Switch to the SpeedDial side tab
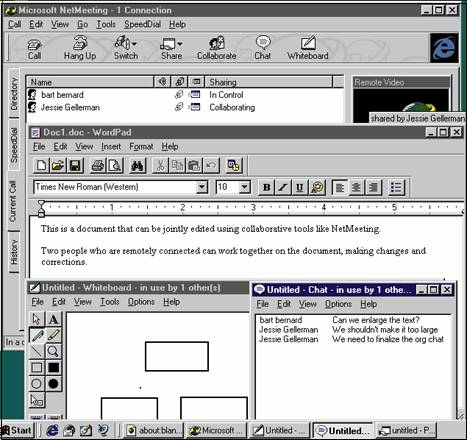467x440 pixels. pos(14,145)
